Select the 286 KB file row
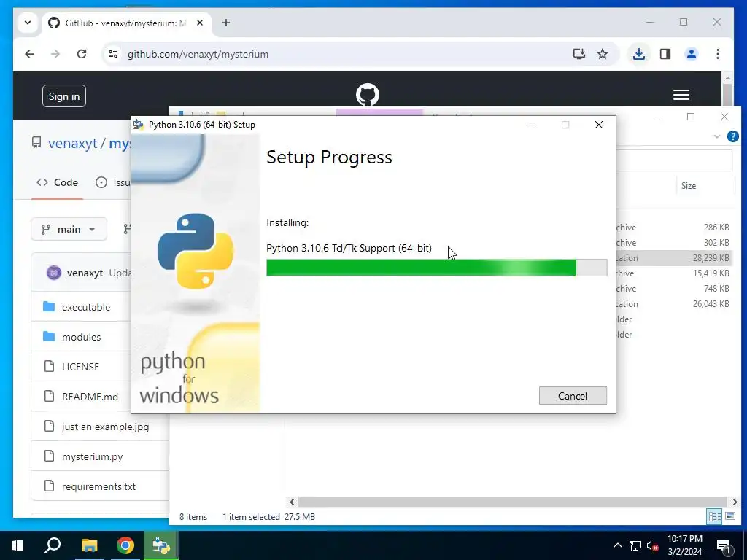The width and height of the screenshot is (747, 560). (x=674, y=227)
